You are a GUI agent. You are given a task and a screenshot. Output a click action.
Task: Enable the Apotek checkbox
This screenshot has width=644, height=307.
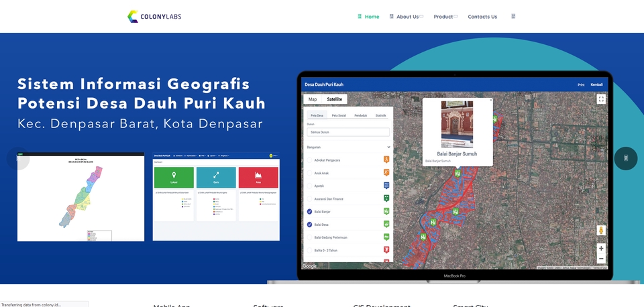click(x=309, y=186)
